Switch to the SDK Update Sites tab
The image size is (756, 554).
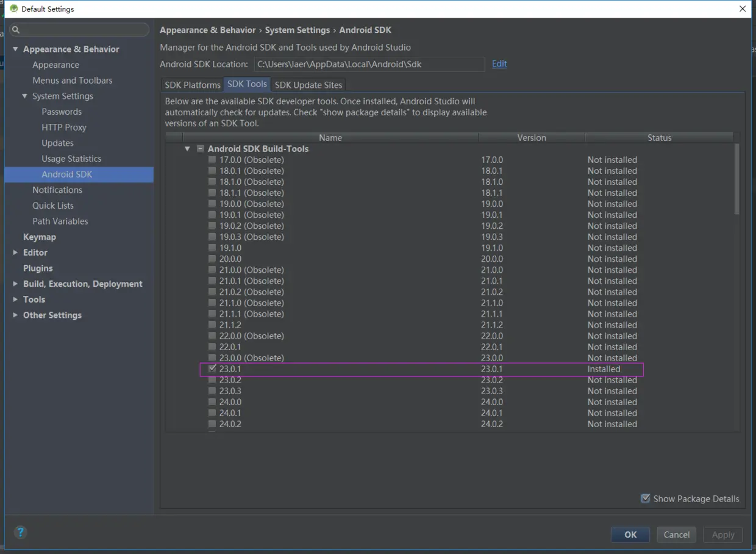tap(308, 85)
